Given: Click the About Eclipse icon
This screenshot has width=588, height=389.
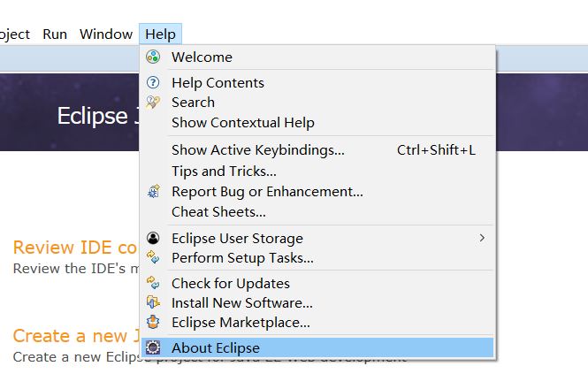Looking at the screenshot, I should 153,347.
